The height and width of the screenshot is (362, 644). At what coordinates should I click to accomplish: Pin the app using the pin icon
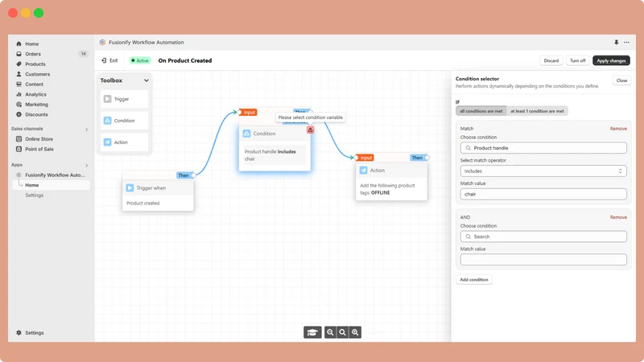616,43
